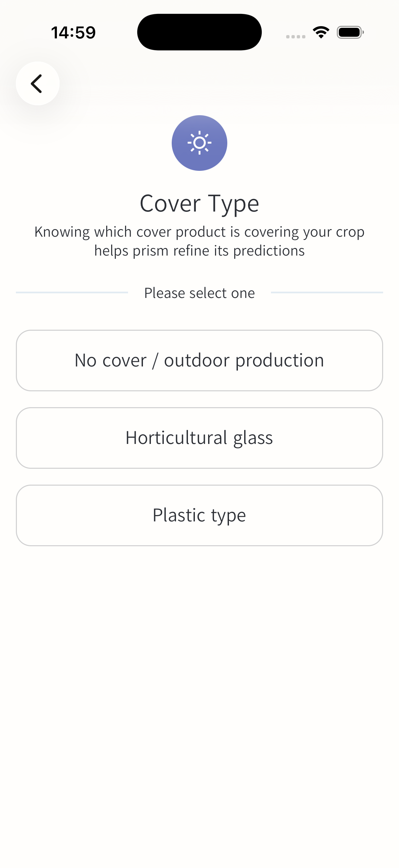Image resolution: width=399 pixels, height=868 pixels.
Task: Tap the purple sun icon badge
Action: click(x=199, y=143)
